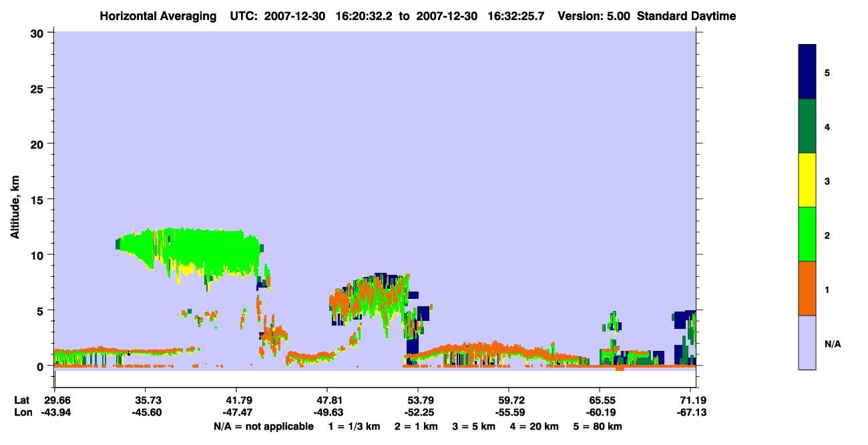Click the dark blue level 5 color swatch
This screenshot has height=445, width=868.
tap(807, 72)
